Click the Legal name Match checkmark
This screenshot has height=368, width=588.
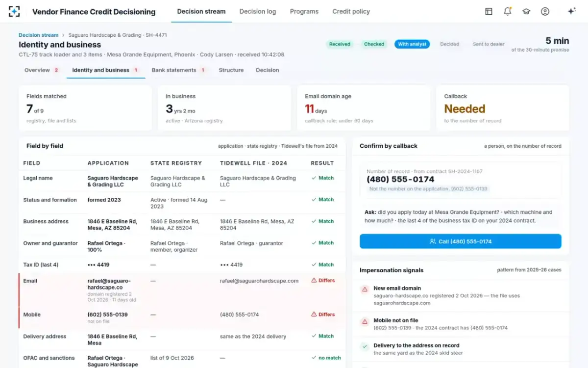(314, 178)
